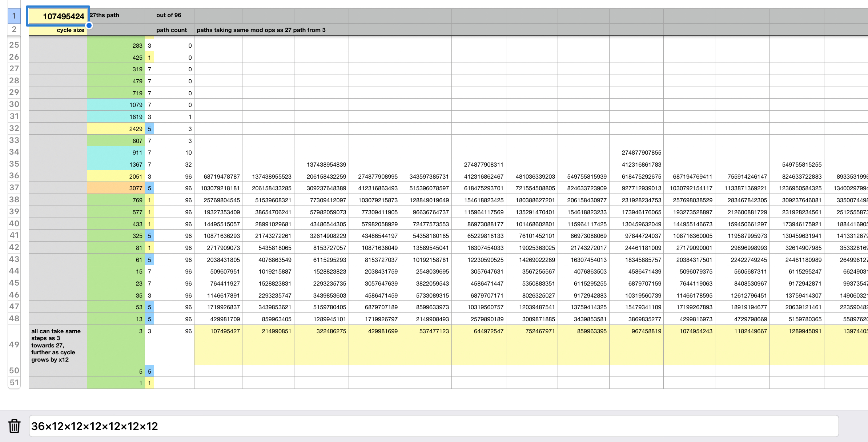Click the orange cell with 3077
Image resolution: width=868 pixels, height=442 pixels.
click(x=116, y=188)
